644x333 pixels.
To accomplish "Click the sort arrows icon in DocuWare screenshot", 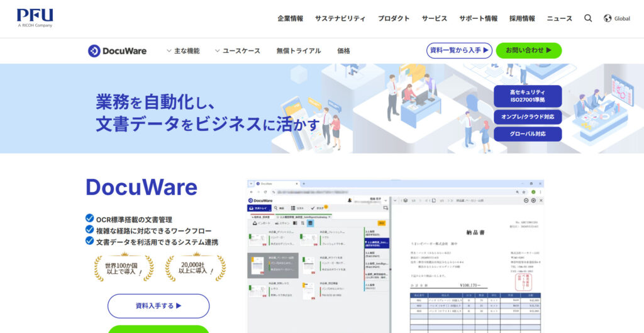I will coord(303,223).
